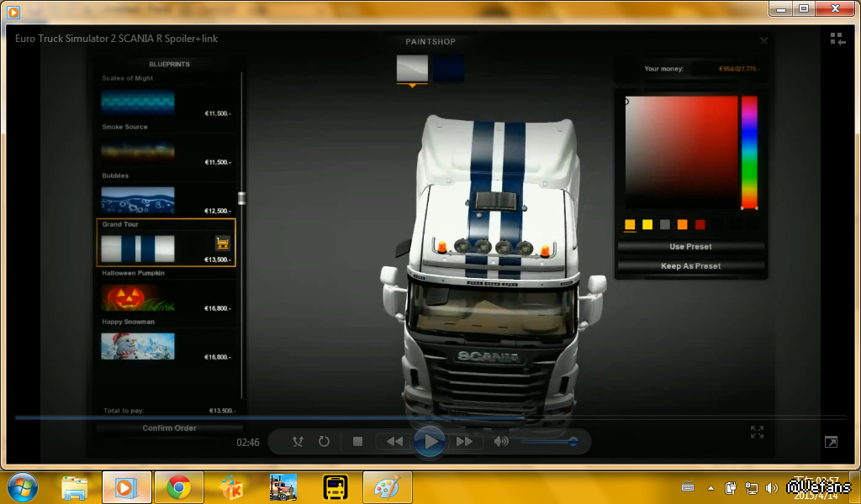Toggle shuffle mode on
Image resolution: width=861 pixels, height=504 pixels.
298,441
